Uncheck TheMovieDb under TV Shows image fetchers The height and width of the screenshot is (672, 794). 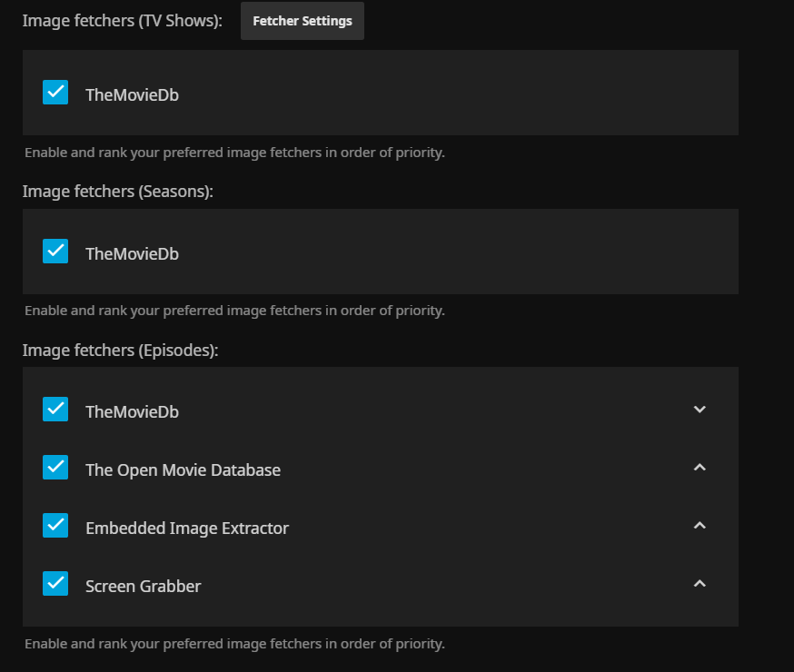[55, 93]
